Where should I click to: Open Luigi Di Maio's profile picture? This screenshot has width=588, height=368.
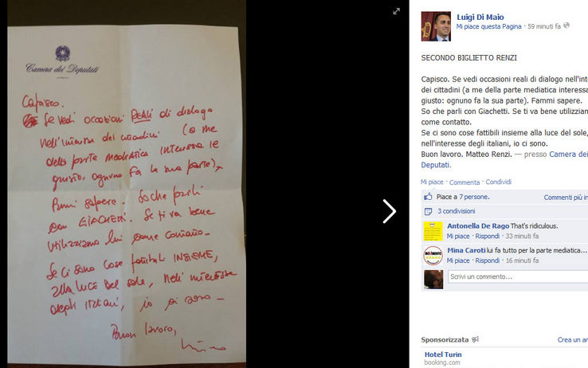coord(436,26)
